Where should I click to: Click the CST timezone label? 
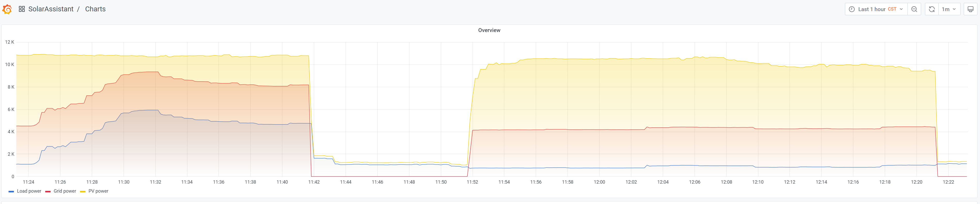pos(892,9)
